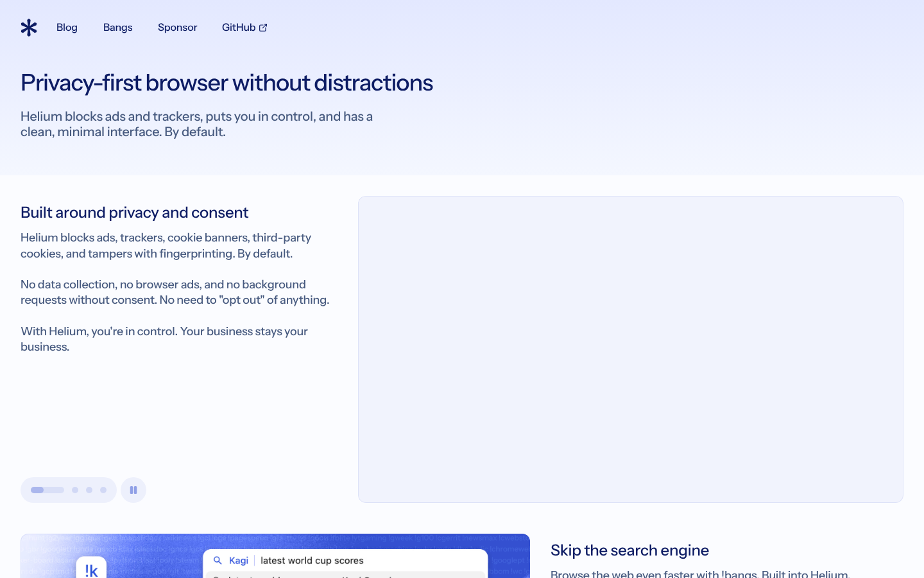Select the active first carousel progress bar
This screenshot has width=924, height=578.
click(47, 490)
